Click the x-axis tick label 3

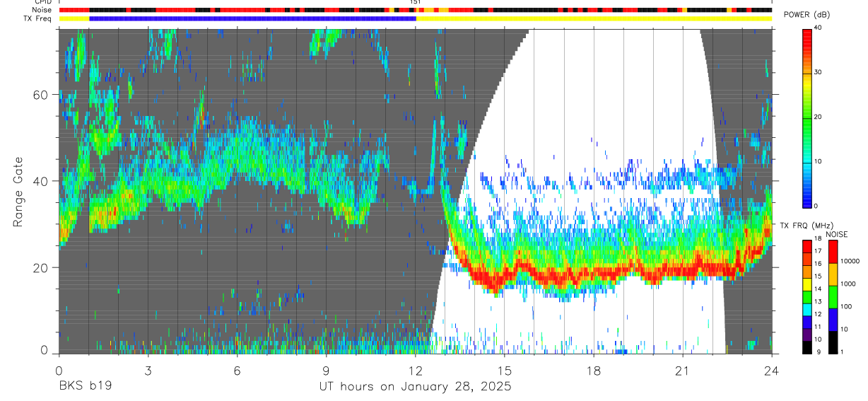pyautogui.click(x=148, y=370)
